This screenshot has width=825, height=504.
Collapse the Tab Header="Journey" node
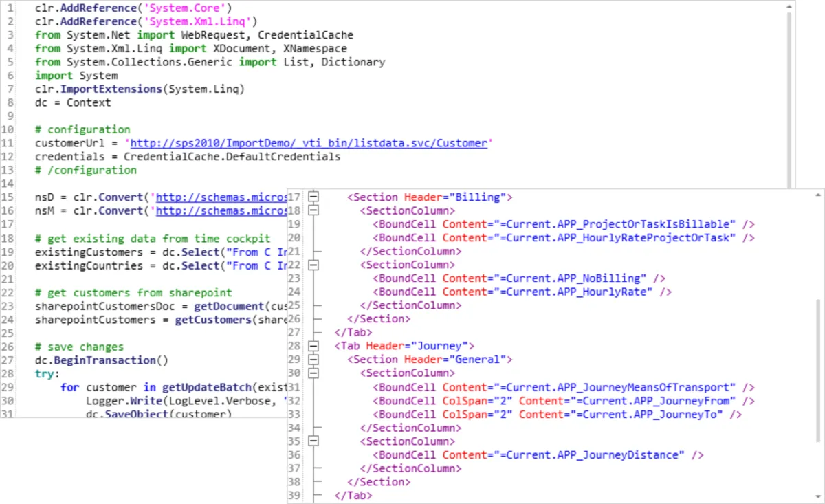(314, 346)
